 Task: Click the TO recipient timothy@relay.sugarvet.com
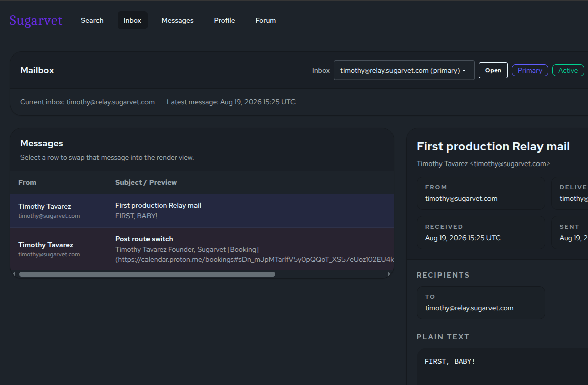(x=481, y=303)
